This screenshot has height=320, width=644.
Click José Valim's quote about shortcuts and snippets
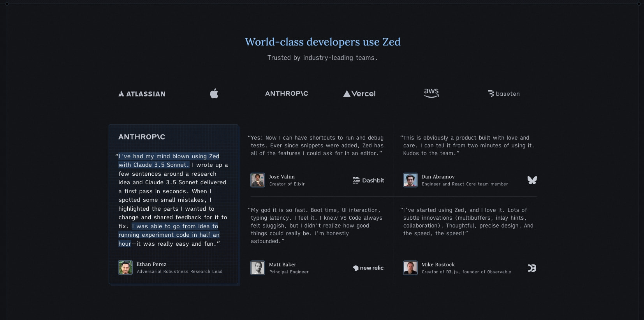pos(316,145)
